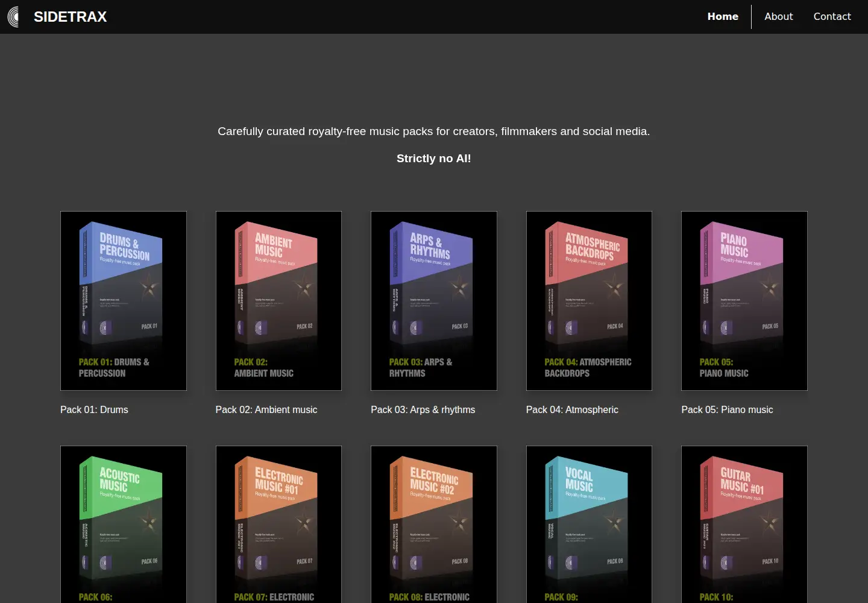This screenshot has width=868, height=603.
Task: Click the Sidetrax spiral logo icon
Action: (x=13, y=17)
